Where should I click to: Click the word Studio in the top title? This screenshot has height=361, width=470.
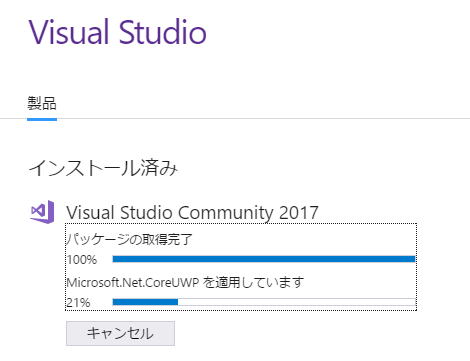click(x=163, y=32)
